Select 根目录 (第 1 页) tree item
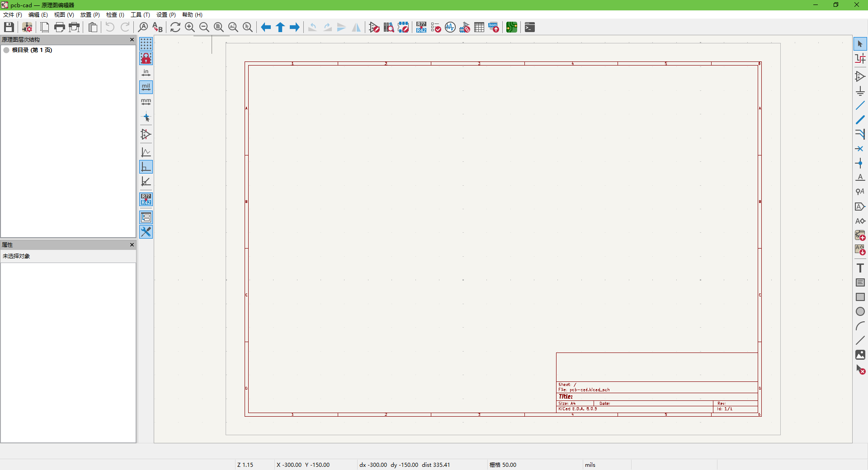 pyautogui.click(x=32, y=50)
